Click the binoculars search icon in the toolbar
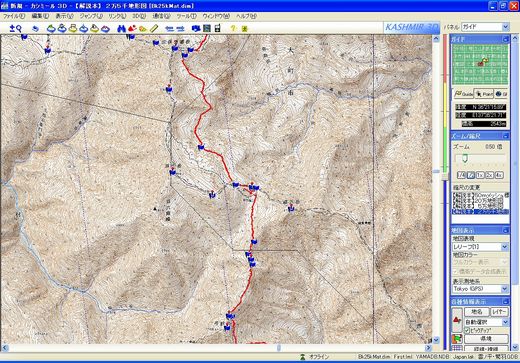Image resolution: width=520 pixels, height=363 pixels. (121, 29)
